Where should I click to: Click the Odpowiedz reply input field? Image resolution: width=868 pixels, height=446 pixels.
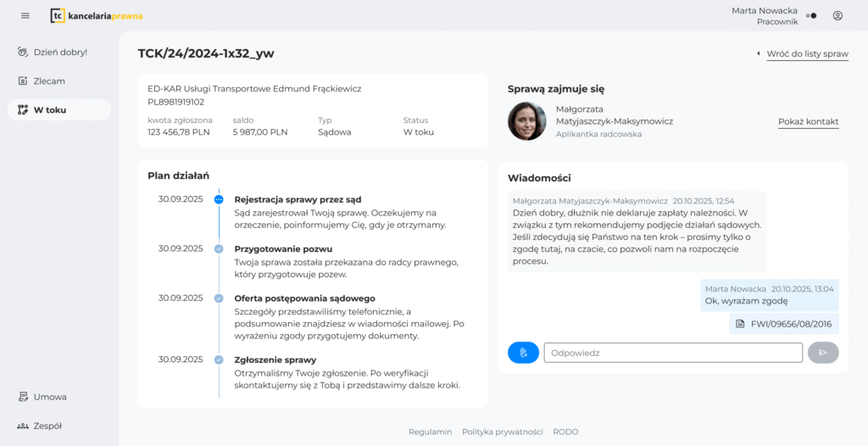coord(672,353)
